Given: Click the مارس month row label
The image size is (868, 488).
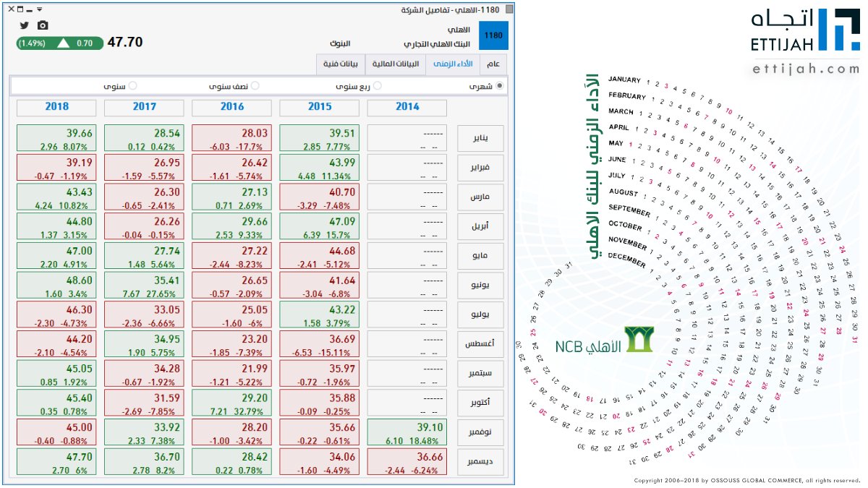Looking at the screenshot, I should [x=482, y=197].
